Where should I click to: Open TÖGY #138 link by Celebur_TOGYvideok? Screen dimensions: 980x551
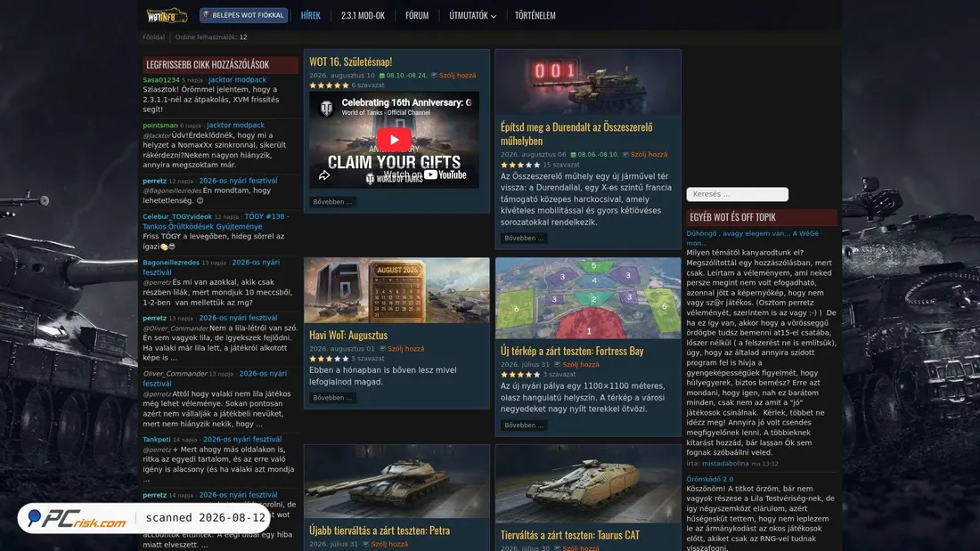tap(215, 222)
